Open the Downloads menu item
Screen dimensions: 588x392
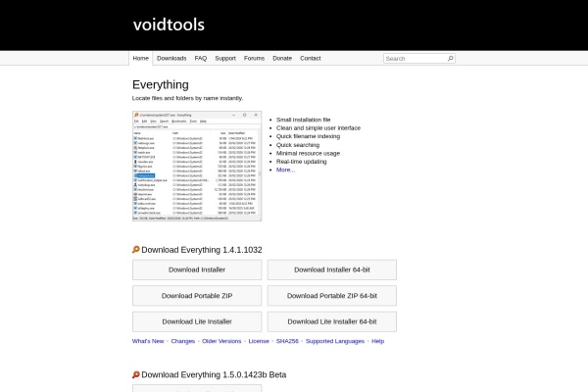coord(171,58)
